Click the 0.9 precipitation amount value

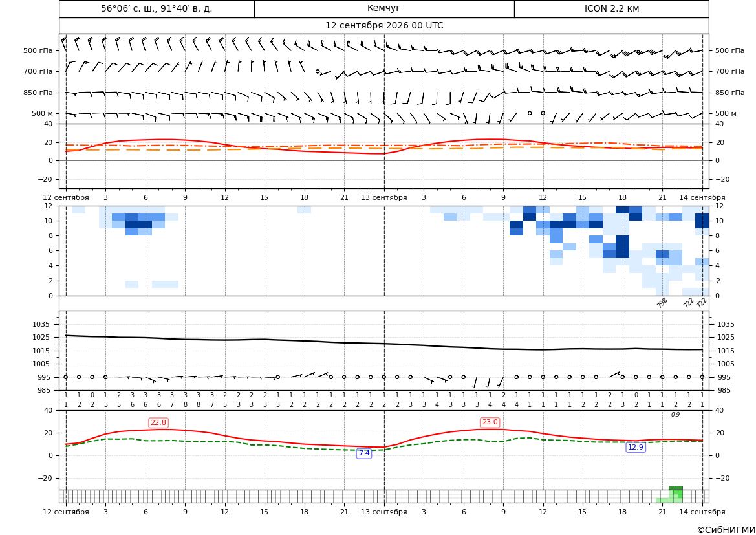675,415
